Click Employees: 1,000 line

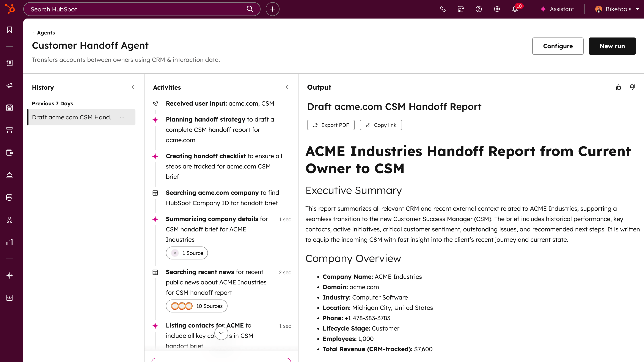[x=348, y=339]
